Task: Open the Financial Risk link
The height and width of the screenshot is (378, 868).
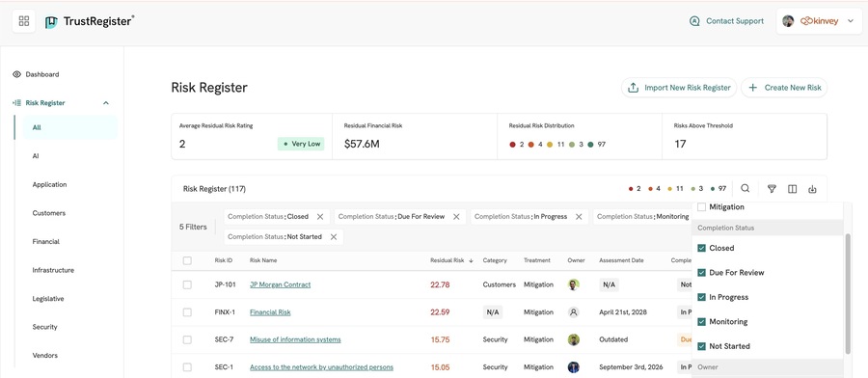Action: 270,312
